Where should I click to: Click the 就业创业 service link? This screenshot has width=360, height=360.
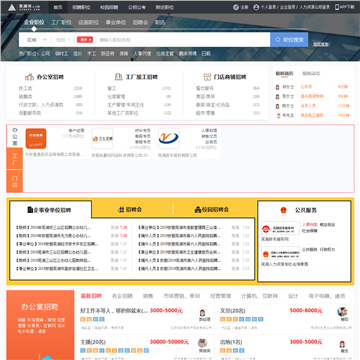tap(327, 224)
